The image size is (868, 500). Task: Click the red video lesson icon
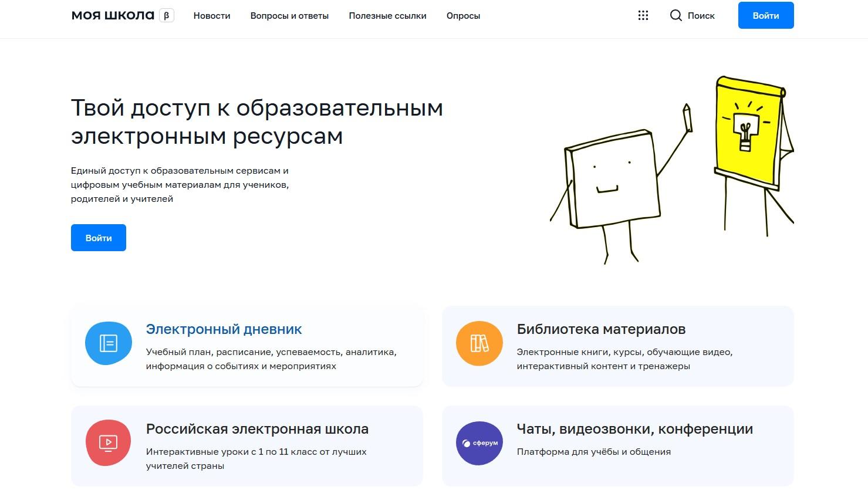(108, 443)
